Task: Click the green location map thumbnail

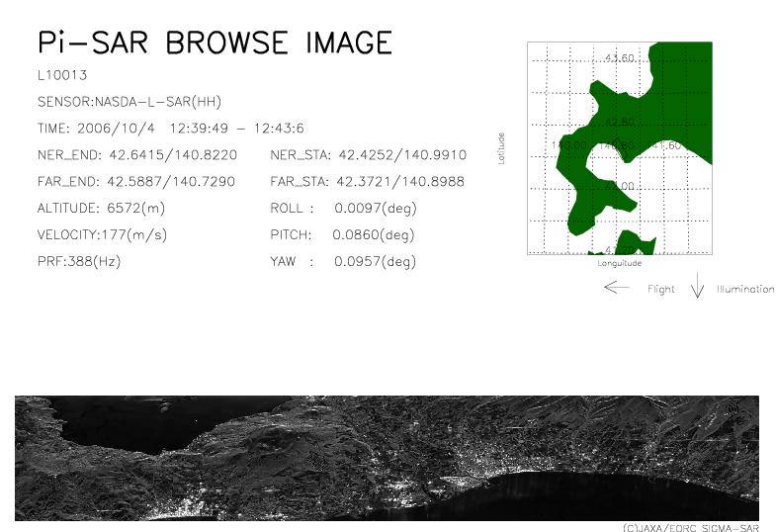Action: coord(620,148)
